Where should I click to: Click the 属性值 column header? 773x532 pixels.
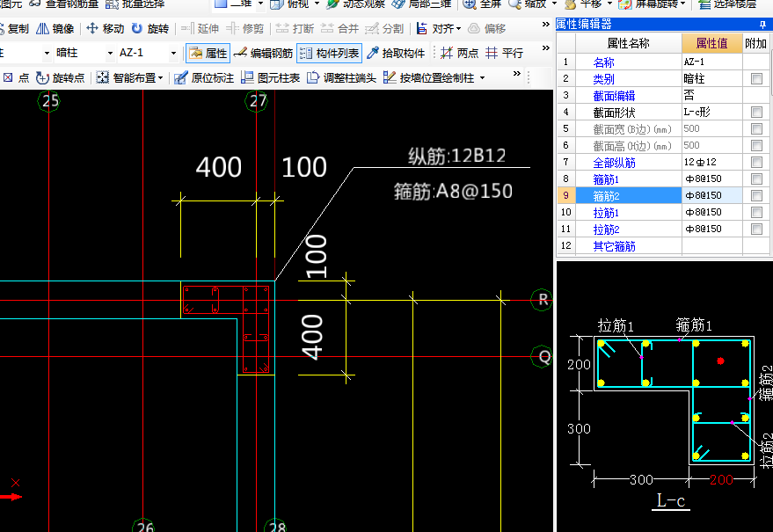point(711,43)
